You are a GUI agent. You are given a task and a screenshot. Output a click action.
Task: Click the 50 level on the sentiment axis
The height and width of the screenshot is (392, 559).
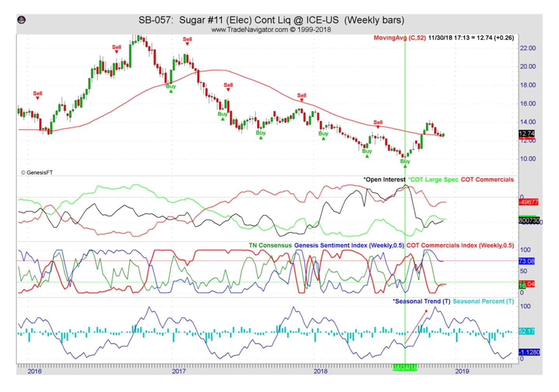click(524, 271)
